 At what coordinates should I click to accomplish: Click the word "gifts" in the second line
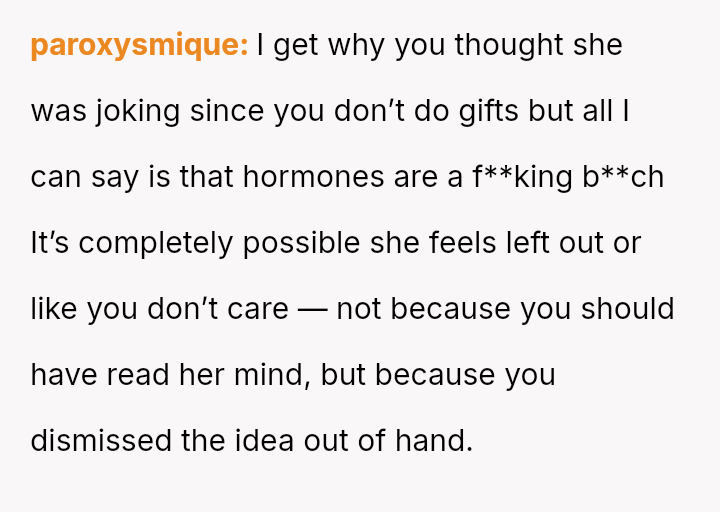(x=488, y=112)
